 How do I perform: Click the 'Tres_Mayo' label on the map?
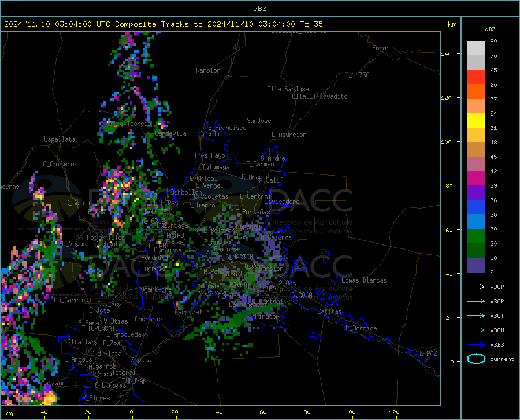coord(209,155)
